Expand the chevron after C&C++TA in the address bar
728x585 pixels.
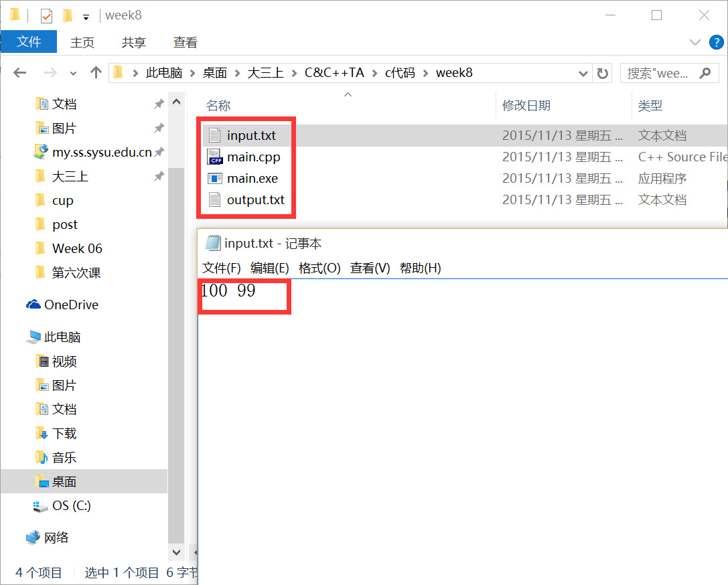tap(374, 74)
